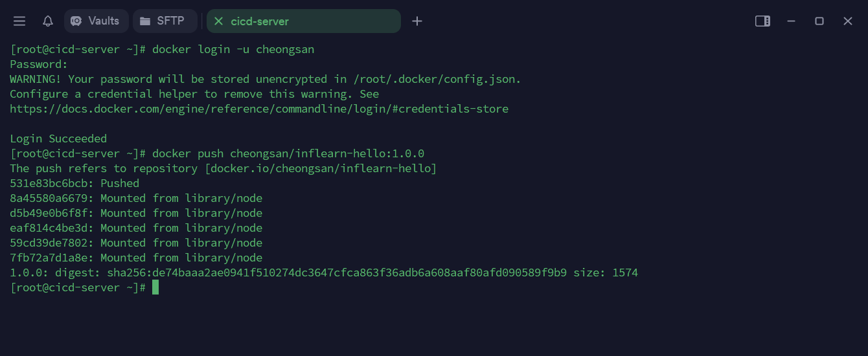Maximize the Termius window
Screen dimensions: 868x356
819,21
